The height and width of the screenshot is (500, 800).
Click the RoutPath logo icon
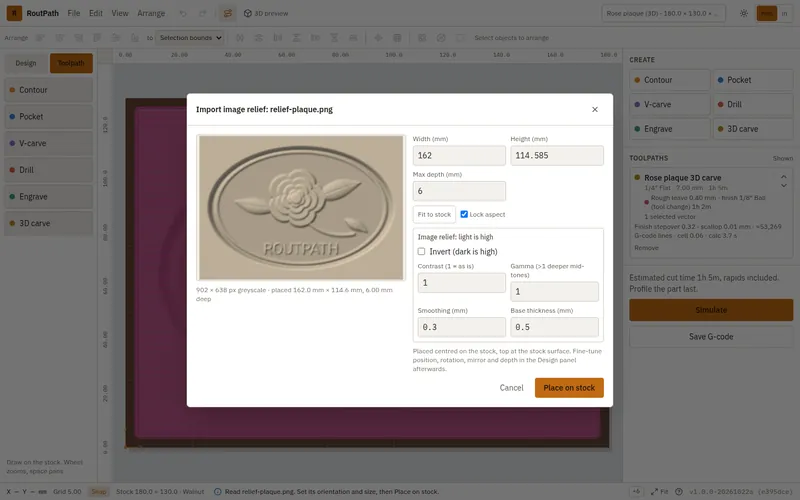point(14,13)
